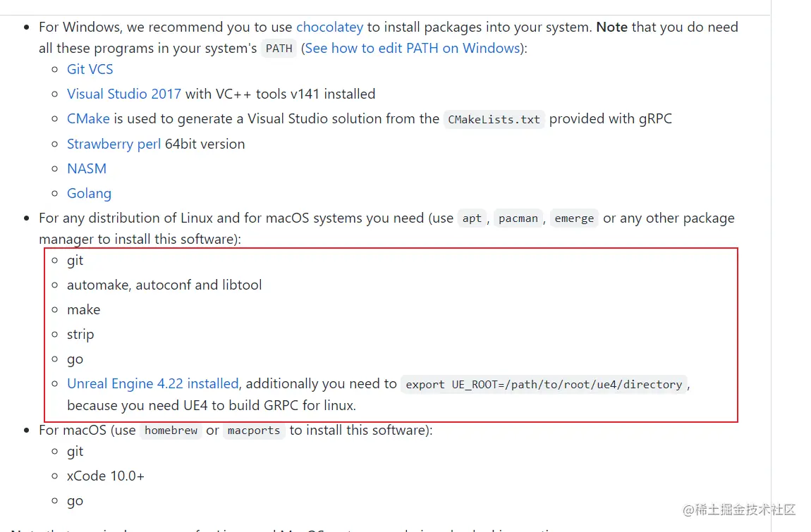The height and width of the screenshot is (532, 811).
Task: Click the emerge code label
Action: coord(574,218)
